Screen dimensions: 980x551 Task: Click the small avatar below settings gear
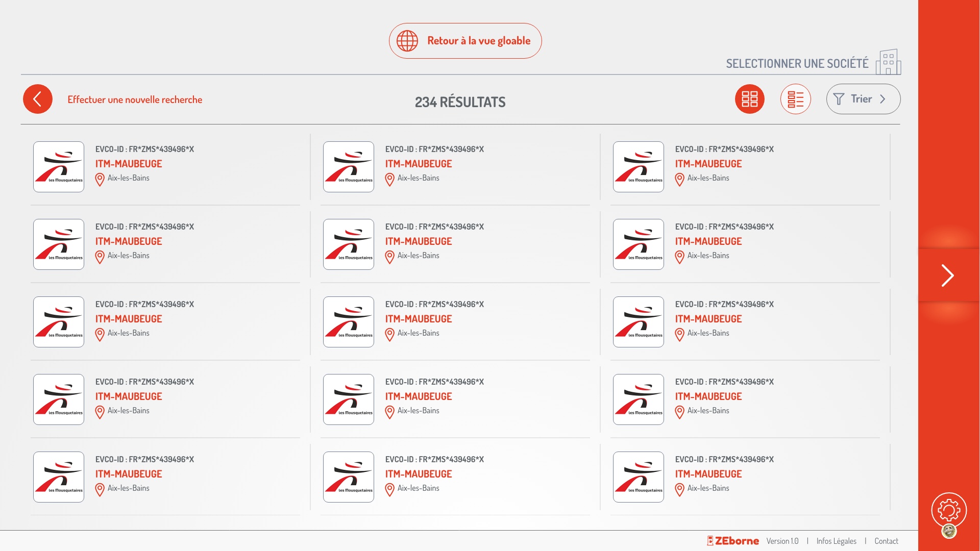click(x=949, y=531)
